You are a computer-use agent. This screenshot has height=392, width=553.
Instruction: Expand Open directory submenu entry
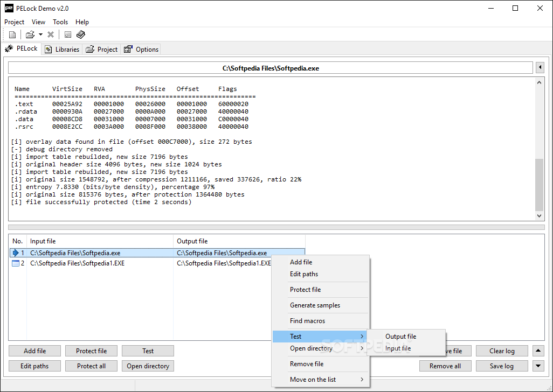click(x=320, y=348)
